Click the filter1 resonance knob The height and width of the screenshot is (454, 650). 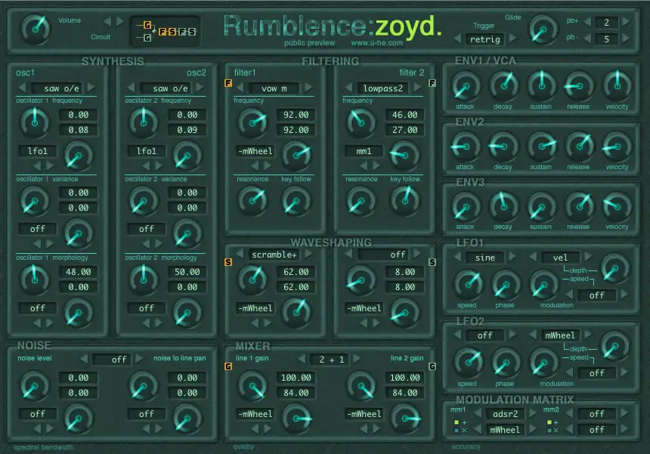[249, 200]
